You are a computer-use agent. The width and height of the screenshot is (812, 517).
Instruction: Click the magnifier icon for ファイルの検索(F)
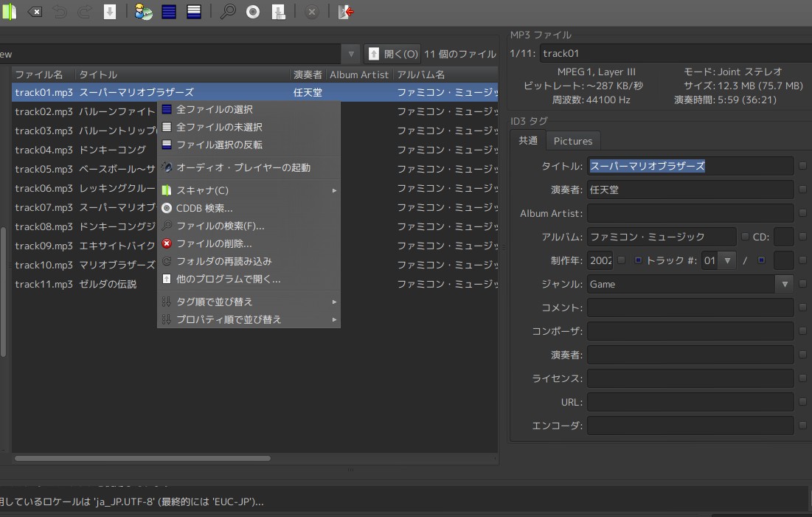pyautogui.click(x=167, y=226)
